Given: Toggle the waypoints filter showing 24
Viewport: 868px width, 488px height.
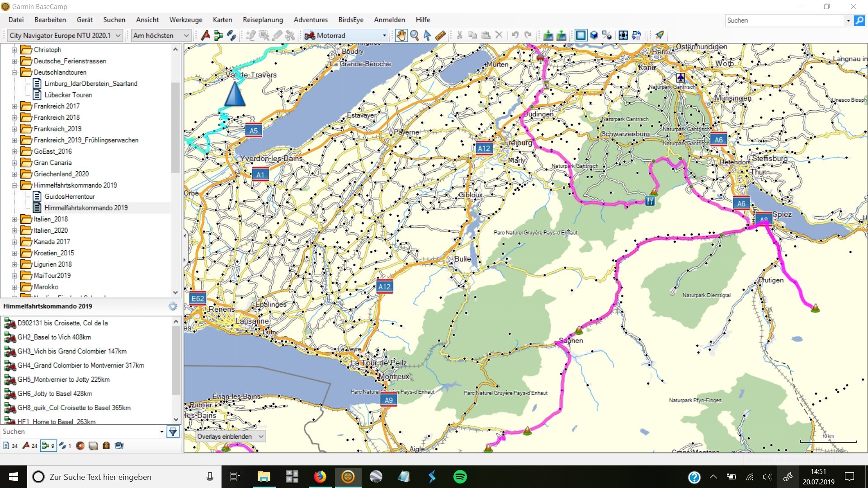Looking at the screenshot, I should (x=30, y=446).
